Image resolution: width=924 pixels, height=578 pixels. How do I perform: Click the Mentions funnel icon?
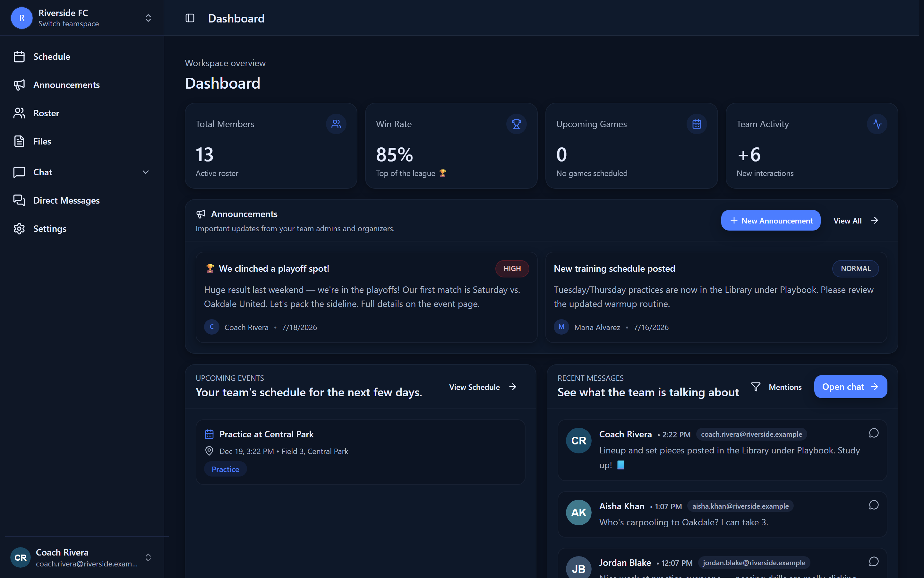click(756, 387)
